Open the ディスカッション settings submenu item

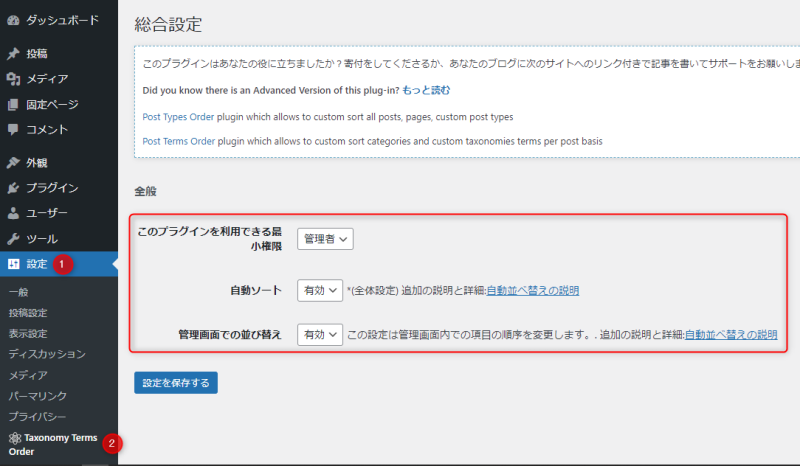[46, 354]
